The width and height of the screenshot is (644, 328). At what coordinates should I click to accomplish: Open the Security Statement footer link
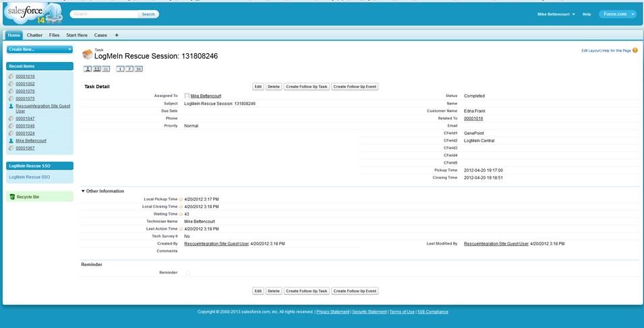[x=370, y=312]
